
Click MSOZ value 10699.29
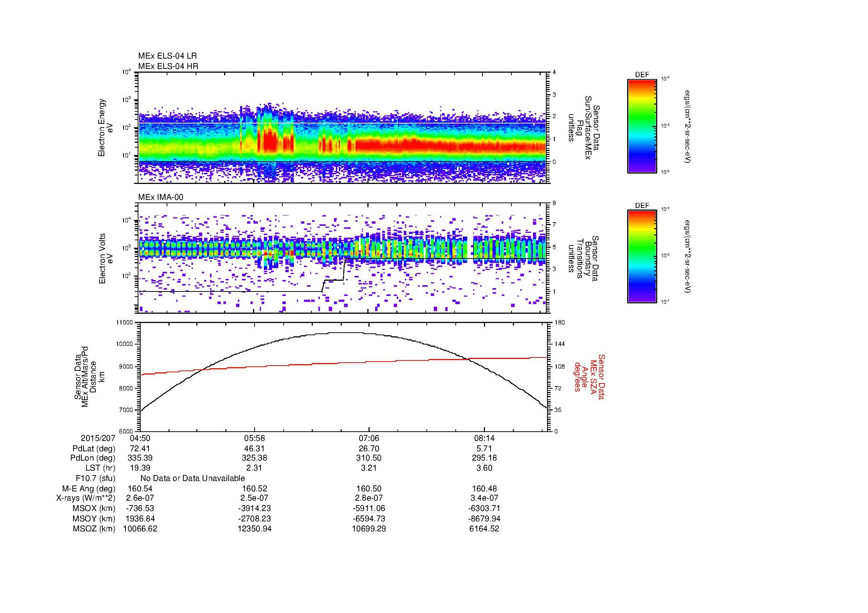click(x=369, y=529)
